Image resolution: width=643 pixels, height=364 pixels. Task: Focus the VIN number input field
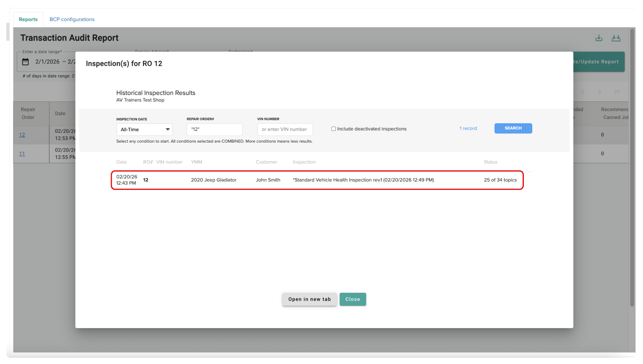pyautogui.click(x=285, y=129)
